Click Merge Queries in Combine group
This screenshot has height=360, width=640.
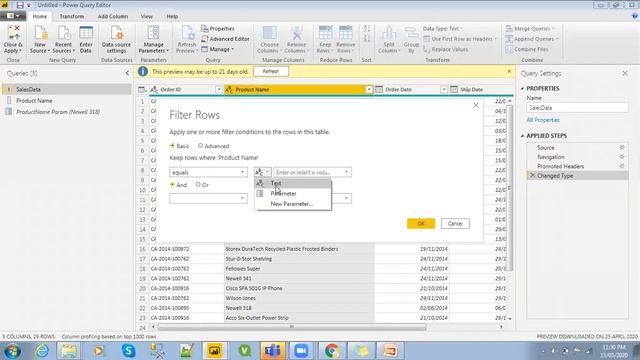(x=530, y=29)
